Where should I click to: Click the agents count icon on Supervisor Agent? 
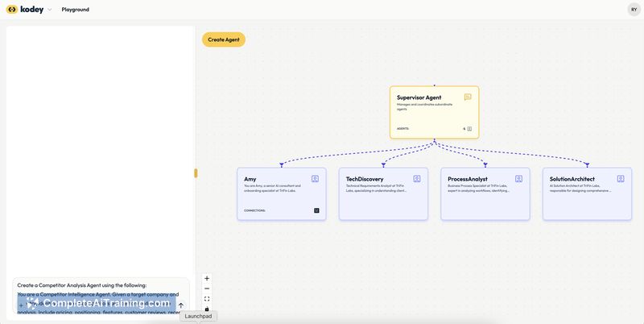click(x=469, y=128)
